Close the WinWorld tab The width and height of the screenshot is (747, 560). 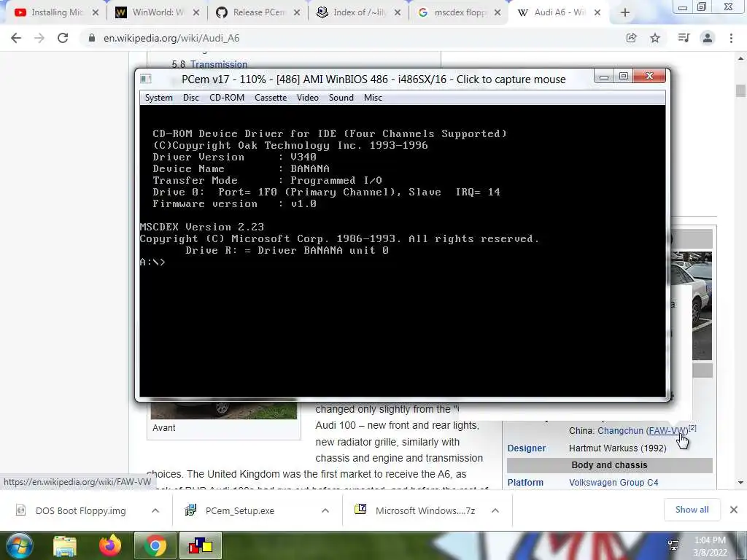196,13
